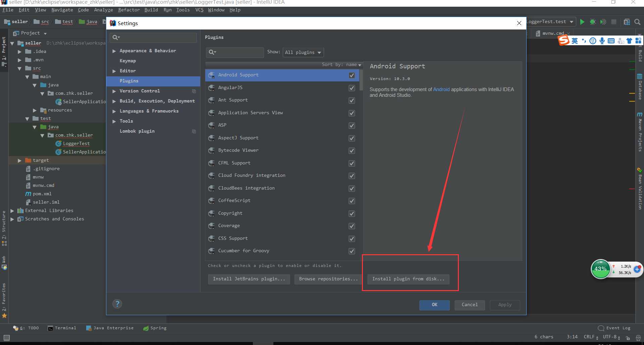Open the Database side panel
Viewport: 644px width, 345px height.
click(x=640, y=86)
